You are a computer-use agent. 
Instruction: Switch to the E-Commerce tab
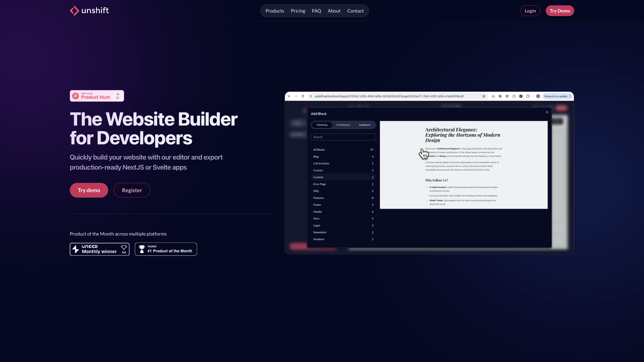click(x=343, y=125)
